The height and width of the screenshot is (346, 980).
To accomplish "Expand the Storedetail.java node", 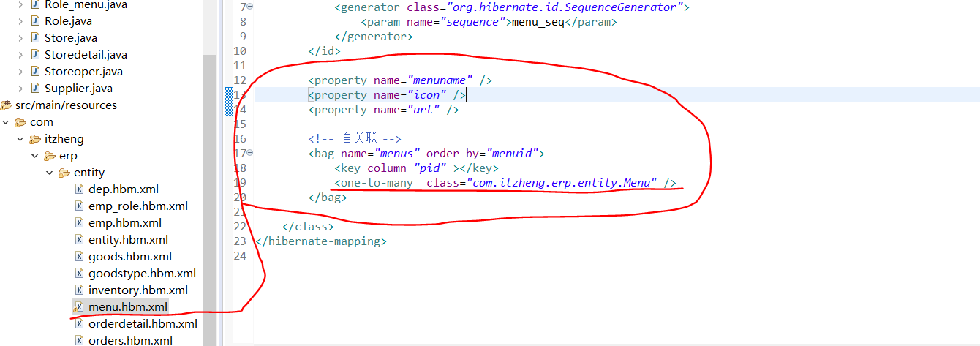I will [20, 55].
